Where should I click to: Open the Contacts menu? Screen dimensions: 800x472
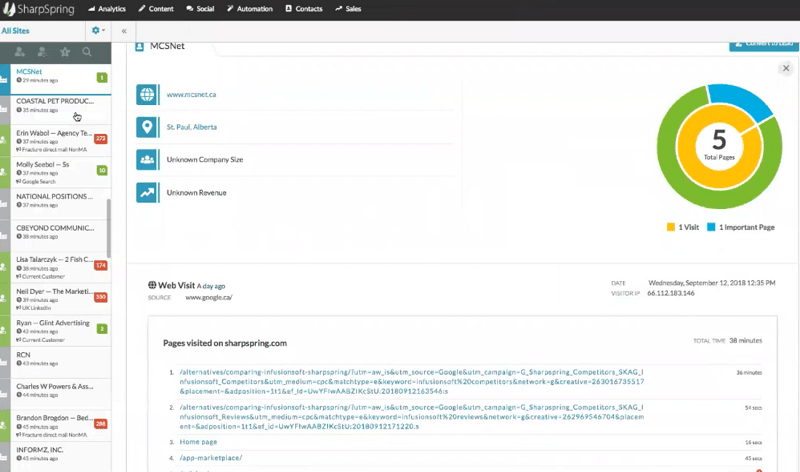coord(306,8)
